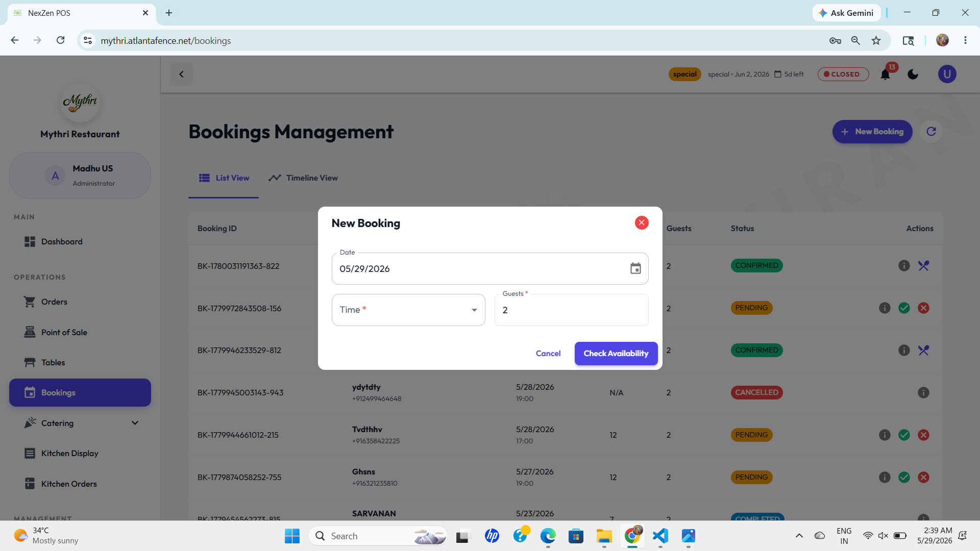Confirm the Tvdthhv booking

904,435
